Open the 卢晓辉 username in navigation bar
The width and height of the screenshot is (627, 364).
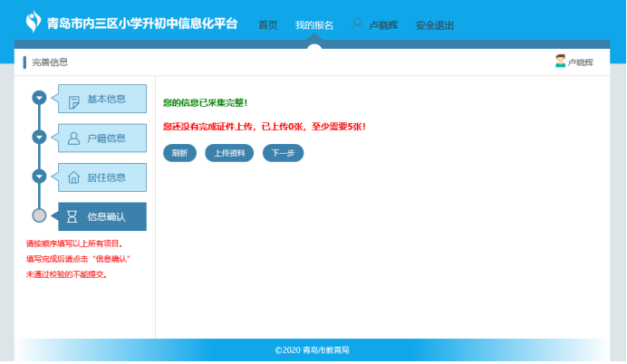coord(383,25)
